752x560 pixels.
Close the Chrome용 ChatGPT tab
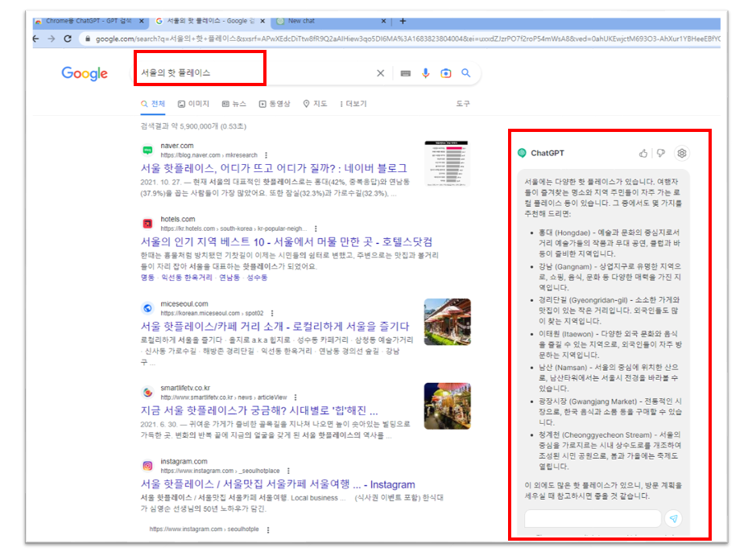[142, 21]
